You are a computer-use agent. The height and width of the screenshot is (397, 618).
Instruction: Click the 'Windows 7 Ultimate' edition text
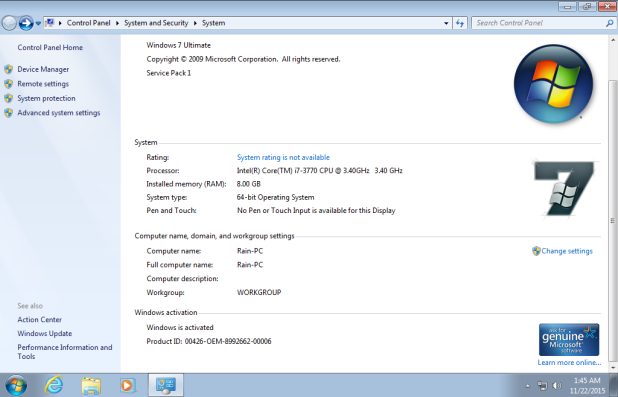point(179,45)
